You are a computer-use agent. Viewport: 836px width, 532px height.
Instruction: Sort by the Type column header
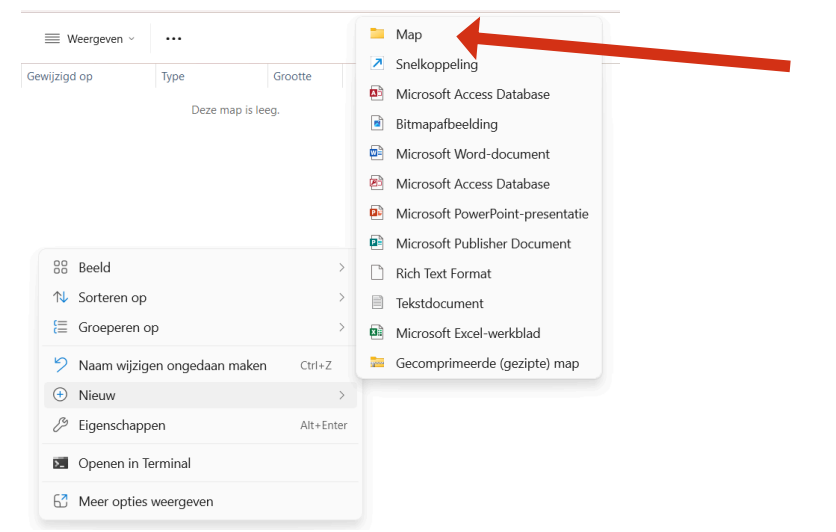click(173, 76)
